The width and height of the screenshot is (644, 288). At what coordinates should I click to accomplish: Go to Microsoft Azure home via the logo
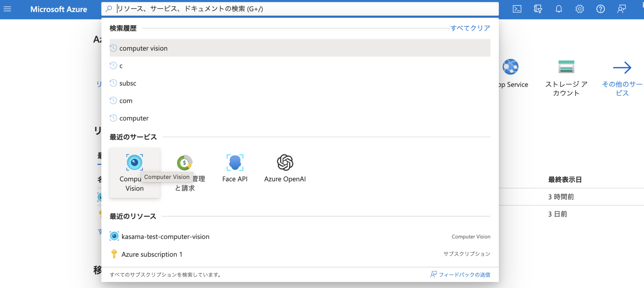[58, 9]
